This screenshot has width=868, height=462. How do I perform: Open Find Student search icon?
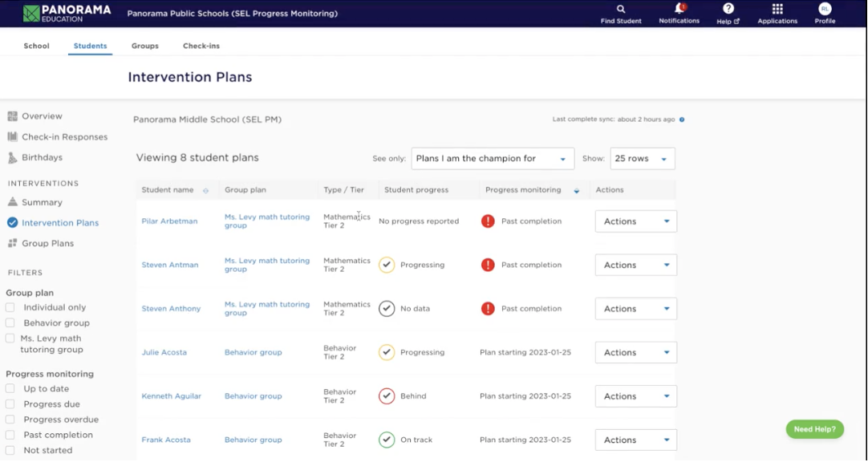(621, 9)
